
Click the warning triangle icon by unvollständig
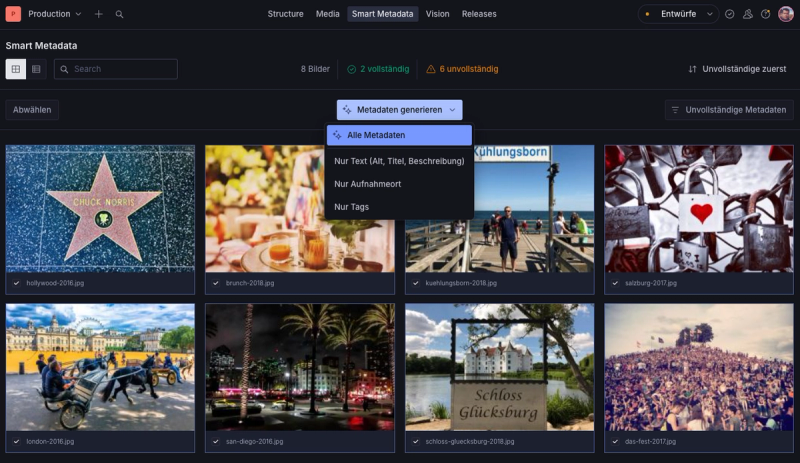point(431,69)
